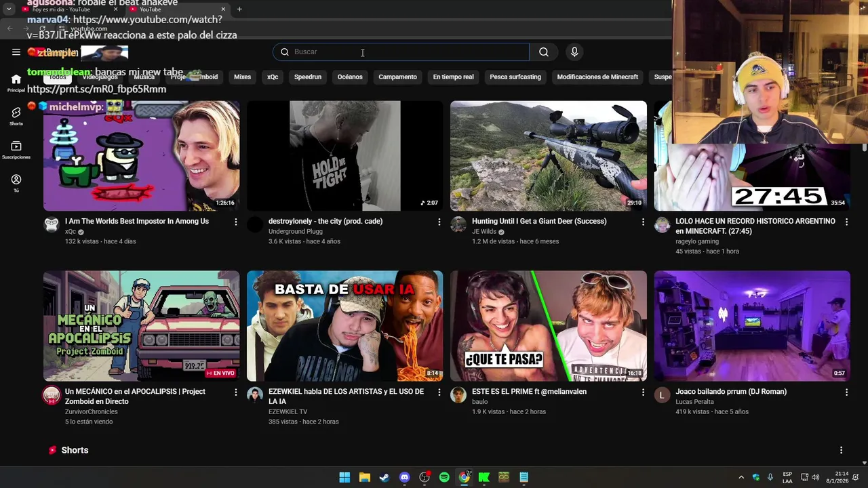
Task: Open options for Mecánico Apocalipsis video
Action: tap(236, 392)
